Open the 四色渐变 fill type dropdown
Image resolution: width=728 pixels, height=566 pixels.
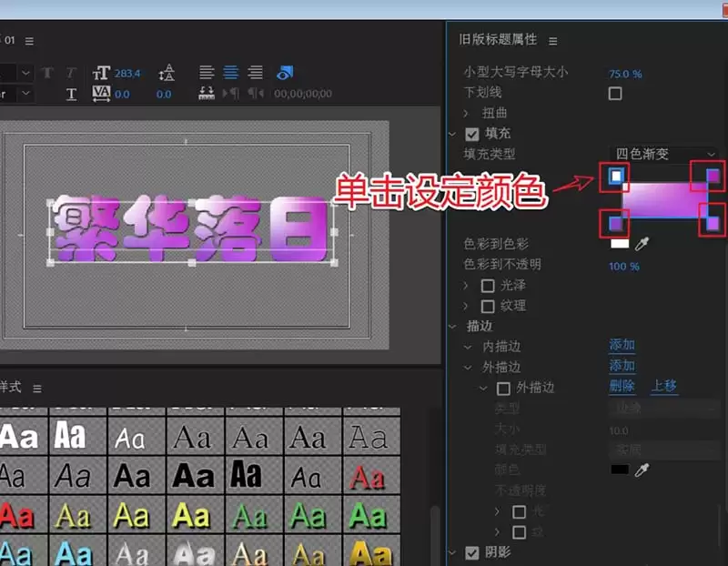coord(665,155)
